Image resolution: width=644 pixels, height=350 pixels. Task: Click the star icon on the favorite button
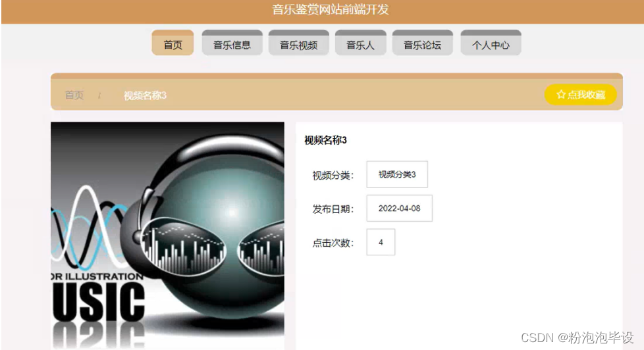[560, 95]
